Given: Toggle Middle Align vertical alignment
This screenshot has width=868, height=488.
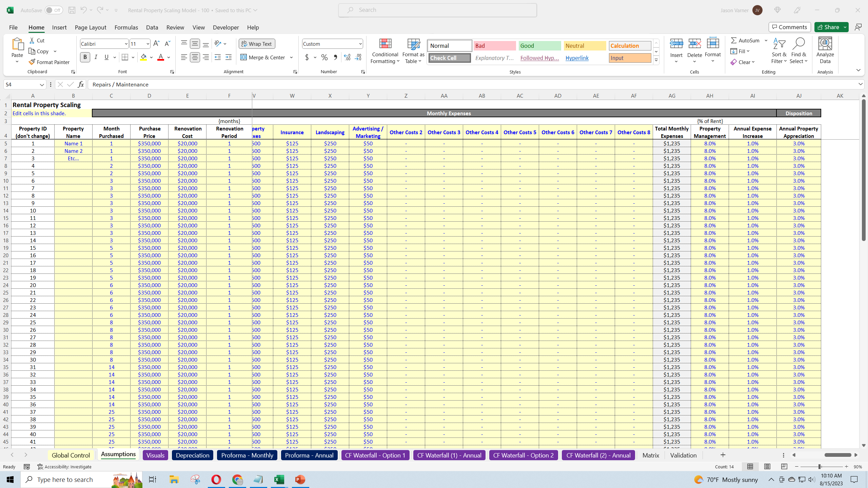Looking at the screenshot, I should (195, 44).
